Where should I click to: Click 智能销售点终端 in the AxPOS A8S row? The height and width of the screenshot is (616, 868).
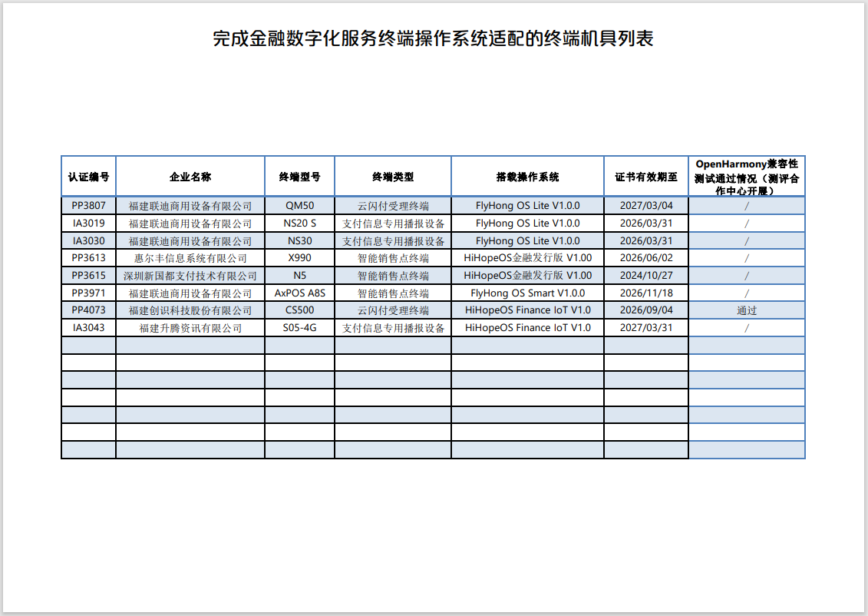click(393, 293)
